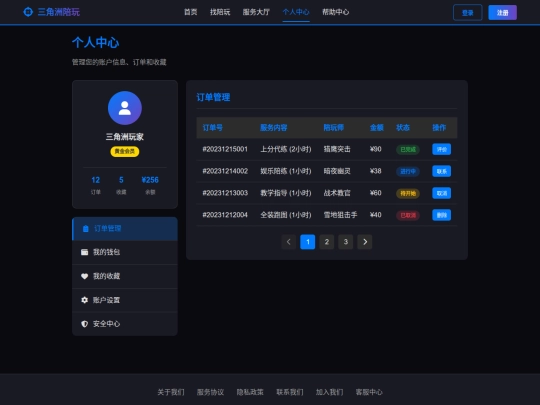Click 取消 for order #20231213003
Viewport: 540px width, 405px height.
(442, 193)
